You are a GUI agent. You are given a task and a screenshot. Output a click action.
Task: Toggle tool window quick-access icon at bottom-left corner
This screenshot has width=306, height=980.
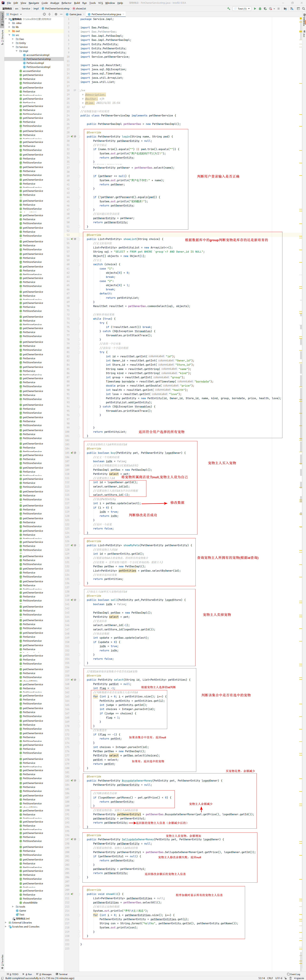pyautogui.click(x=2, y=978)
